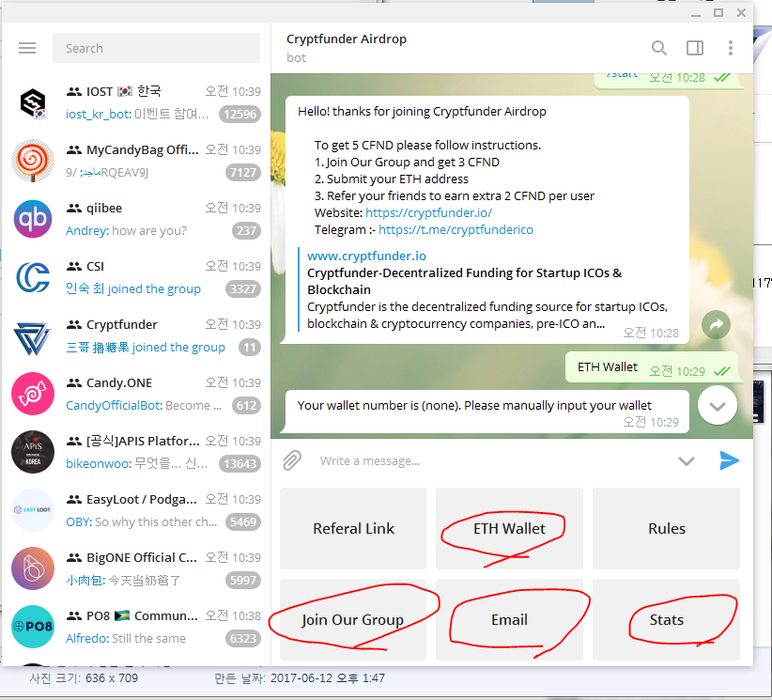Open the PO8 Community avatar chat

coord(33,626)
